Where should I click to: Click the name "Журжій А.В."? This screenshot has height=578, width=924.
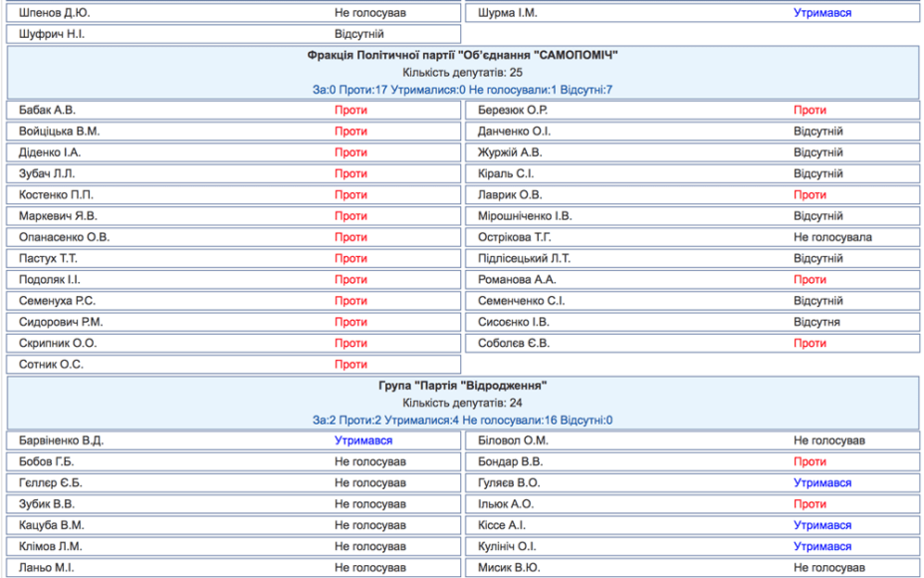pos(510,152)
